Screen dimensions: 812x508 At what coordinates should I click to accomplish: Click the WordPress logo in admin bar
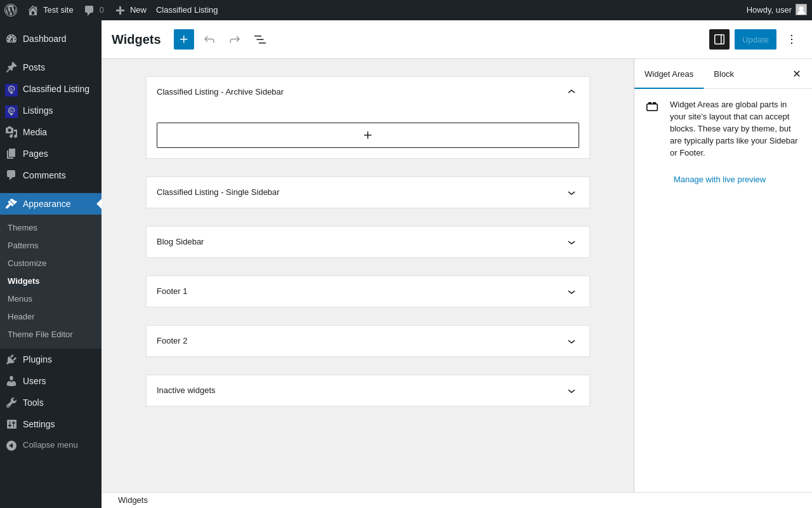click(11, 10)
